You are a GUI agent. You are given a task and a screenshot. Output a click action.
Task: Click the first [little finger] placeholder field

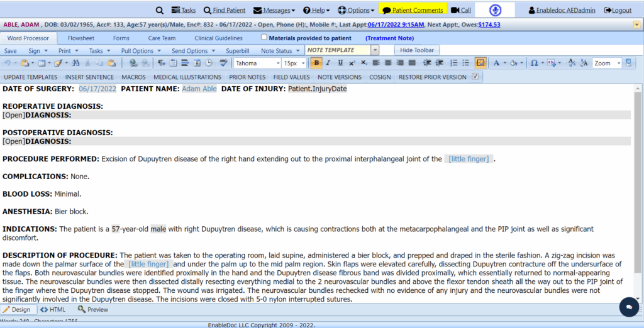(x=469, y=159)
